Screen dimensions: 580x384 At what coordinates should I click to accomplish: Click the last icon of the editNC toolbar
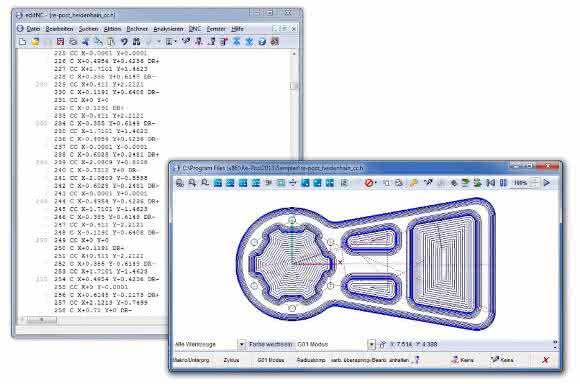pyautogui.click(x=274, y=41)
